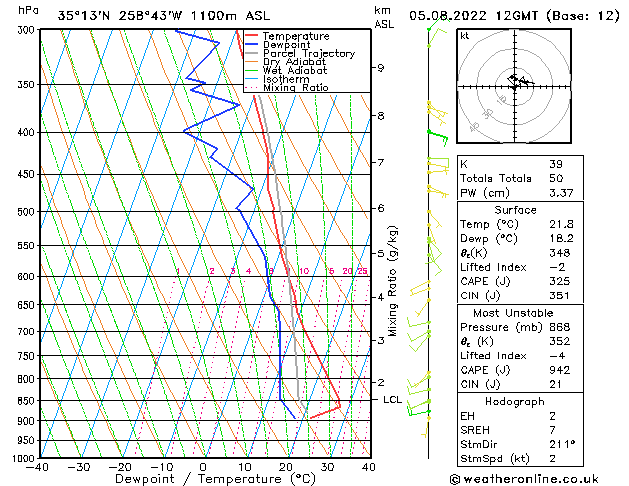Click the blue Dewpoint legend line
The image size is (629, 486).
pos(251,44)
